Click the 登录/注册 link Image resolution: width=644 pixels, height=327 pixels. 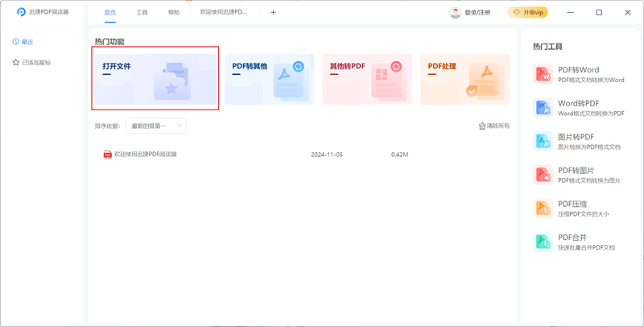pos(477,13)
